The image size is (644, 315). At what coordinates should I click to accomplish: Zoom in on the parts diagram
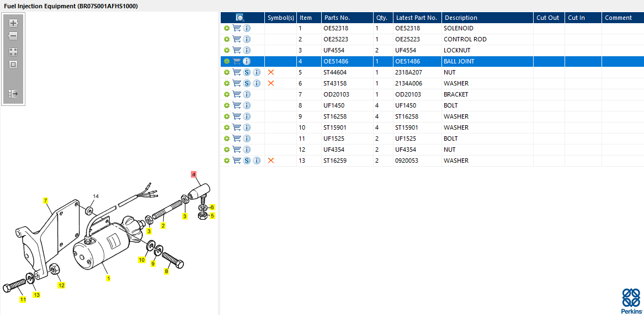[x=13, y=23]
